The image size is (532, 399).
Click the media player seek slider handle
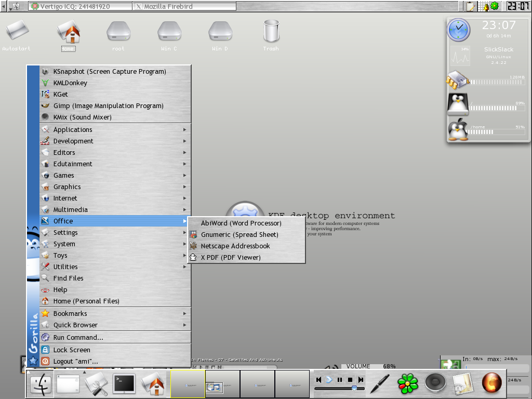coord(354,388)
